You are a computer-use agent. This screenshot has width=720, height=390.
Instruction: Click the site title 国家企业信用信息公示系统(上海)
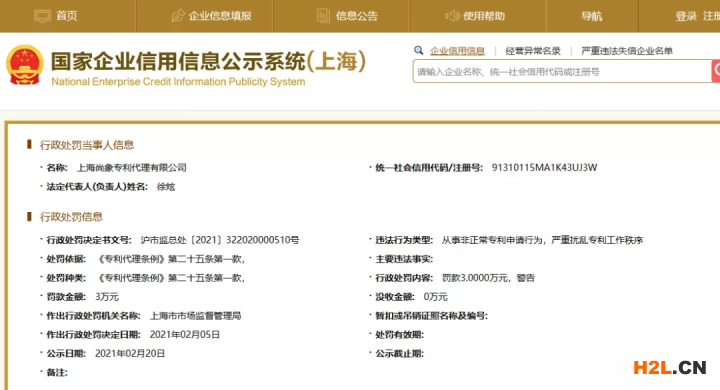[209, 62]
